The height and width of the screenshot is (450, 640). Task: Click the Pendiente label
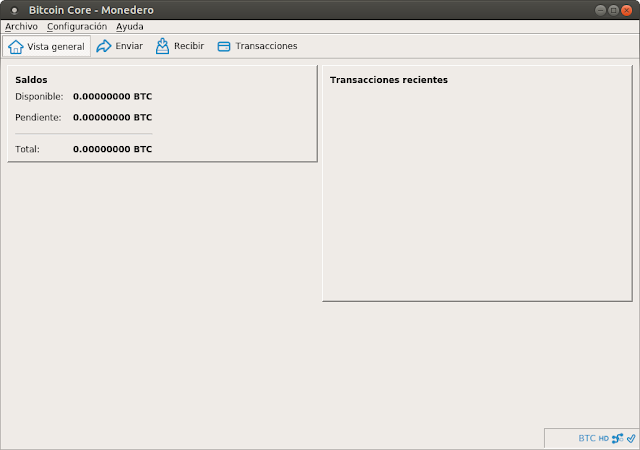click(x=38, y=118)
